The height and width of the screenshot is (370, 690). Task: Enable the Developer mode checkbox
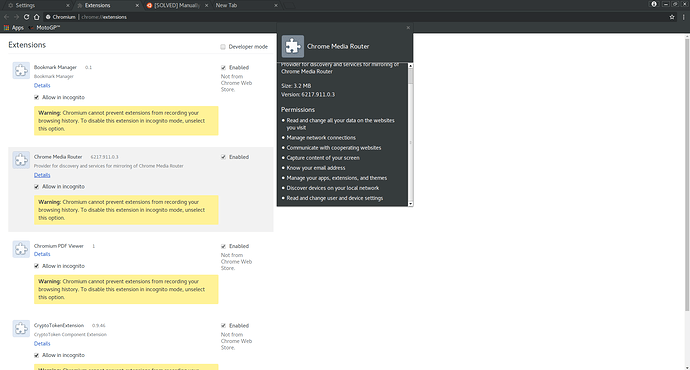(x=223, y=47)
